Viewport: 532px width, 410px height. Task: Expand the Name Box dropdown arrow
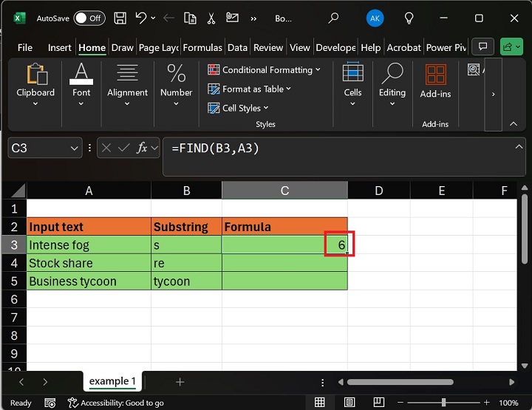tap(74, 148)
